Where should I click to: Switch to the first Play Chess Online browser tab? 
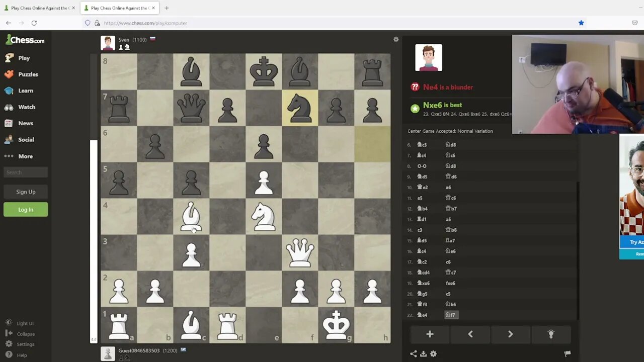click(39, 8)
